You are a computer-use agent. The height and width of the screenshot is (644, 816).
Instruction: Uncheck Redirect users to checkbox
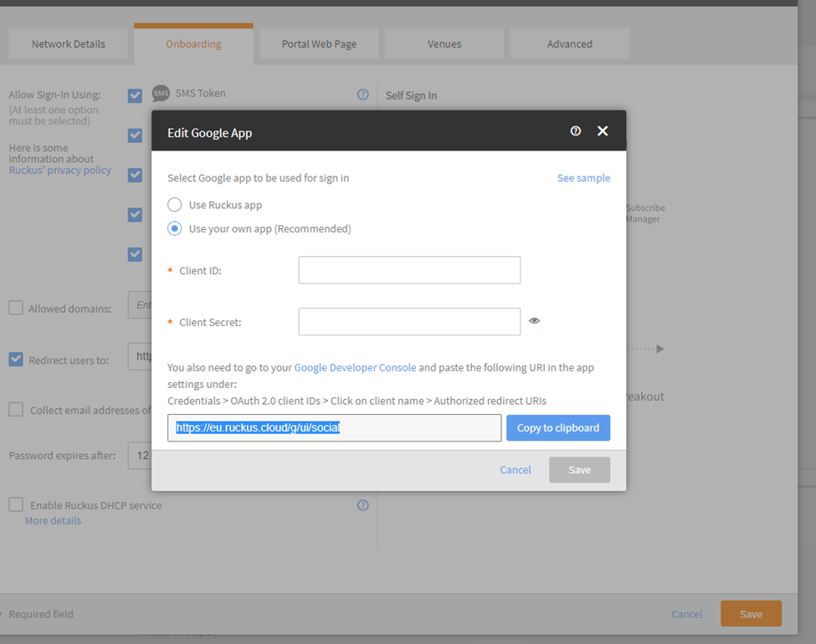click(16, 360)
